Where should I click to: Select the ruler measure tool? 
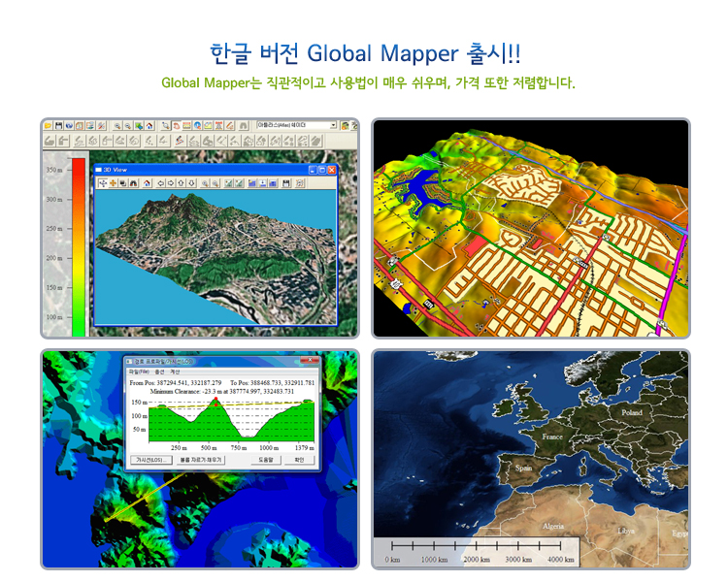[x=186, y=126]
